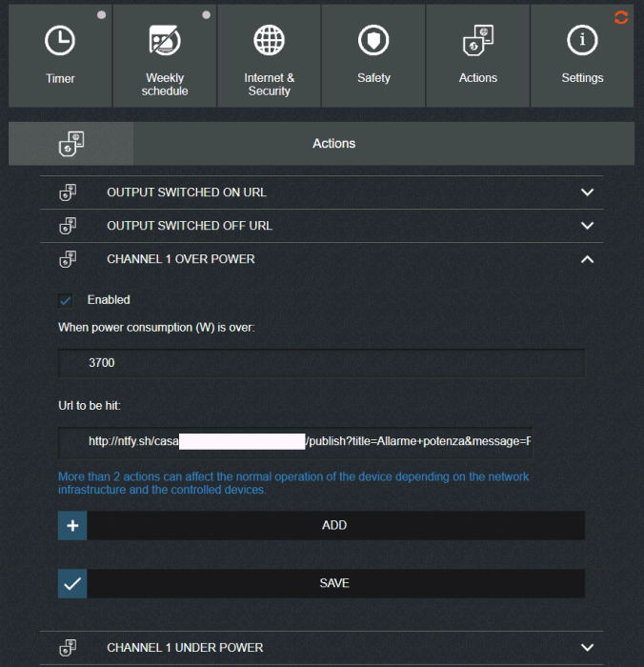Open the Actions tab

click(477, 55)
